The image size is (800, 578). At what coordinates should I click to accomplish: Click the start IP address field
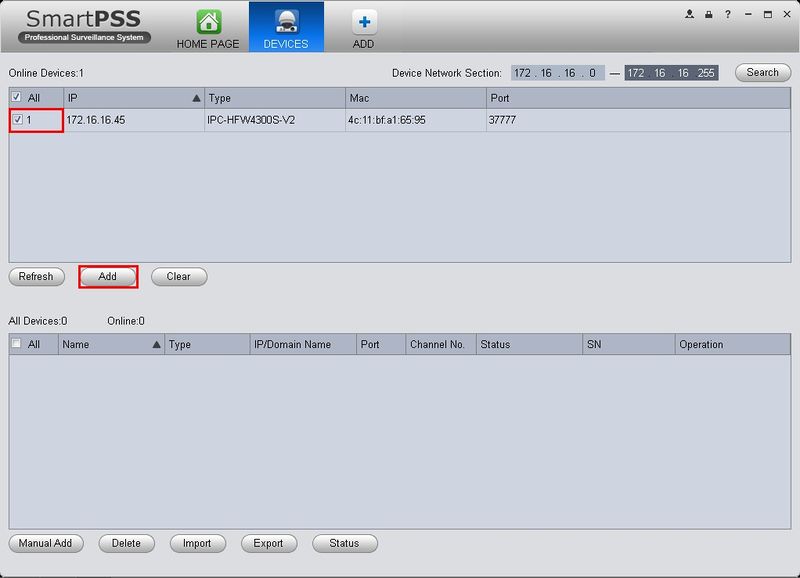point(558,73)
